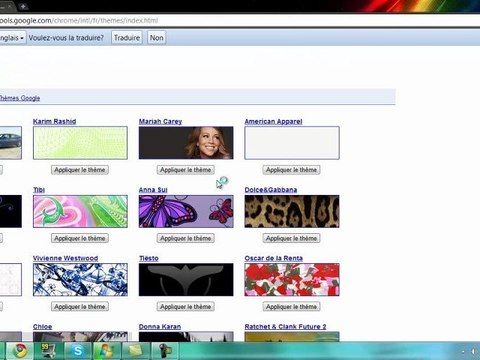Click the Vivienne Westwood preview image
Image resolution: width=480 pixels, height=360 pixels.
[80, 280]
